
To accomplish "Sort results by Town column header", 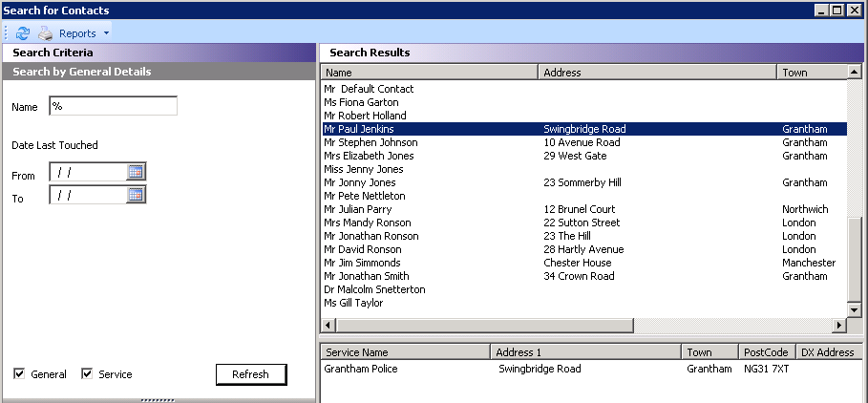I will [x=812, y=72].
